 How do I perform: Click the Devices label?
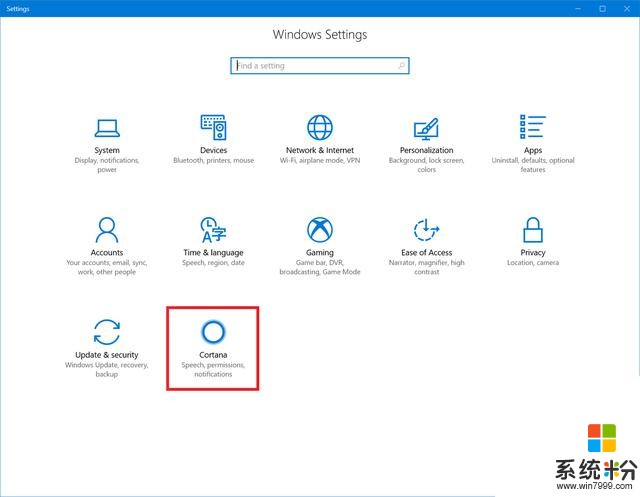[213, 150]
